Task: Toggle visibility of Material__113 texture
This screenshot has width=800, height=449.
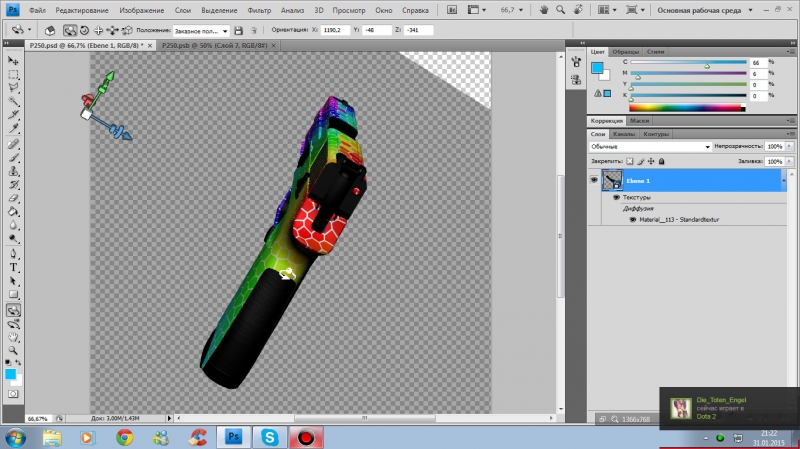Action: [633, 219]
